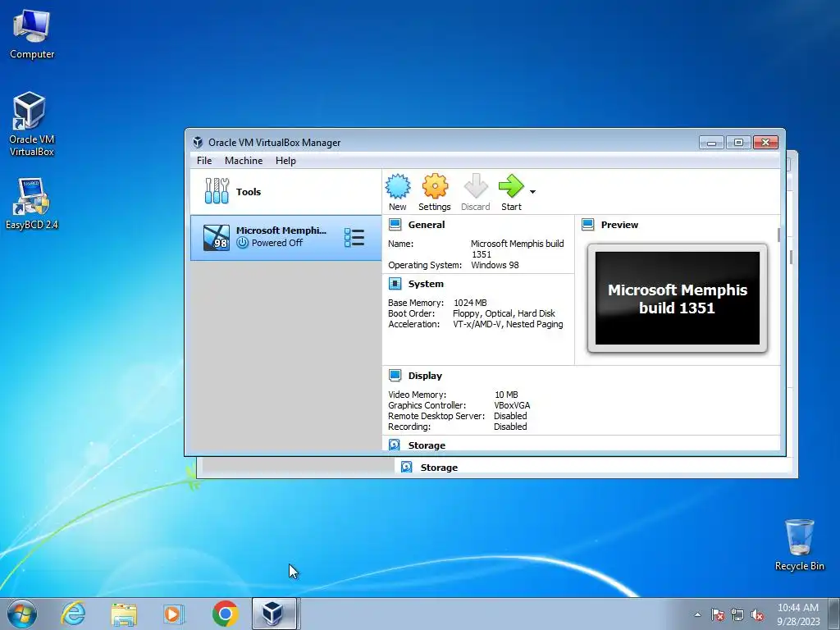Select the Microsoft Memphis VM entry
Viewport: 840px width, 630px height.
click(285, 237)
